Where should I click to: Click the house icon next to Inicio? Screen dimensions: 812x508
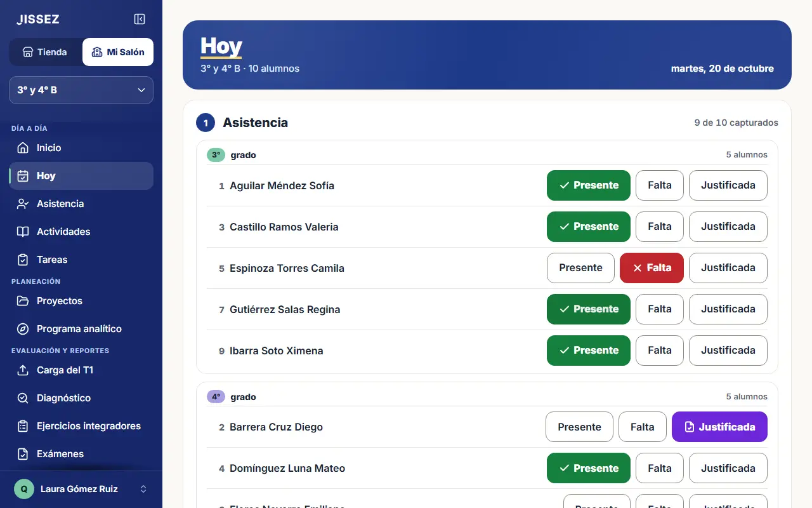pyautogui.click(x=23, y=148)
